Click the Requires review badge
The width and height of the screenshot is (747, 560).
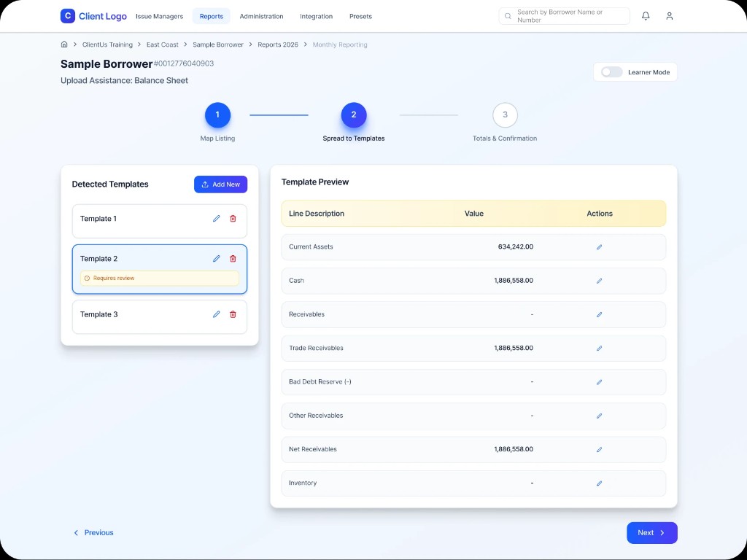160,278
